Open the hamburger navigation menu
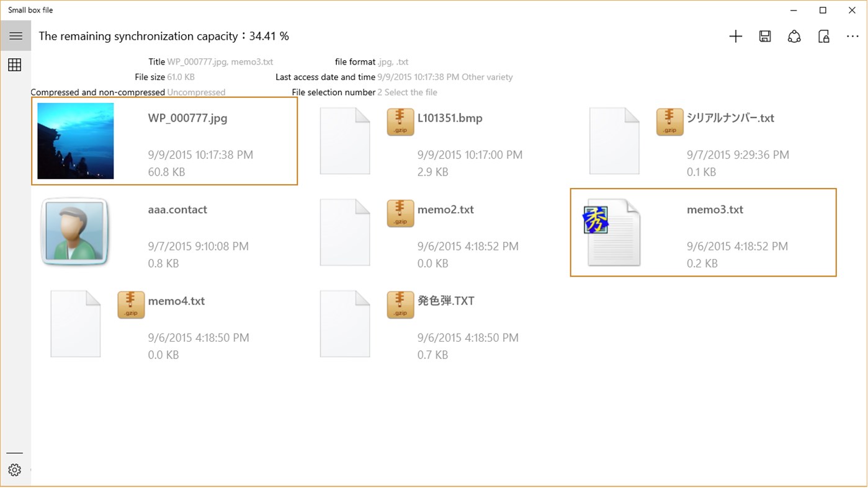The width and height of the screenshot is (868, 488). 16,35
